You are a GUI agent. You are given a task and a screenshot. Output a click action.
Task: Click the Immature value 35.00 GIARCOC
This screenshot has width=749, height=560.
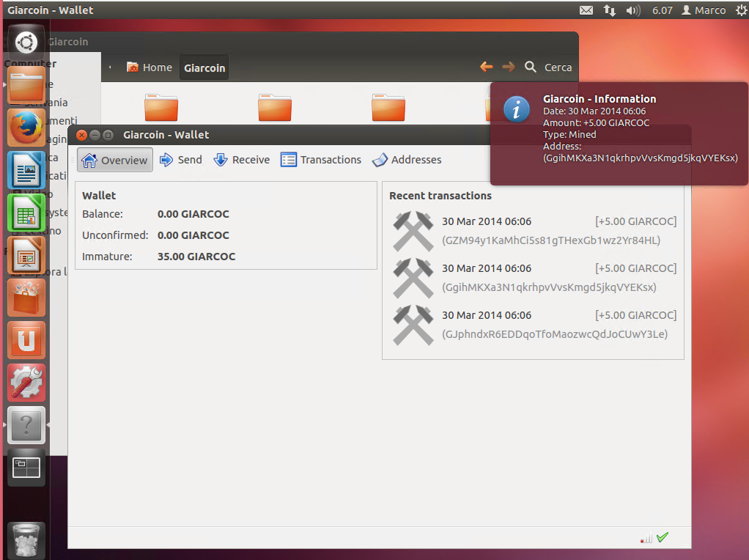[x=196, y=257]
